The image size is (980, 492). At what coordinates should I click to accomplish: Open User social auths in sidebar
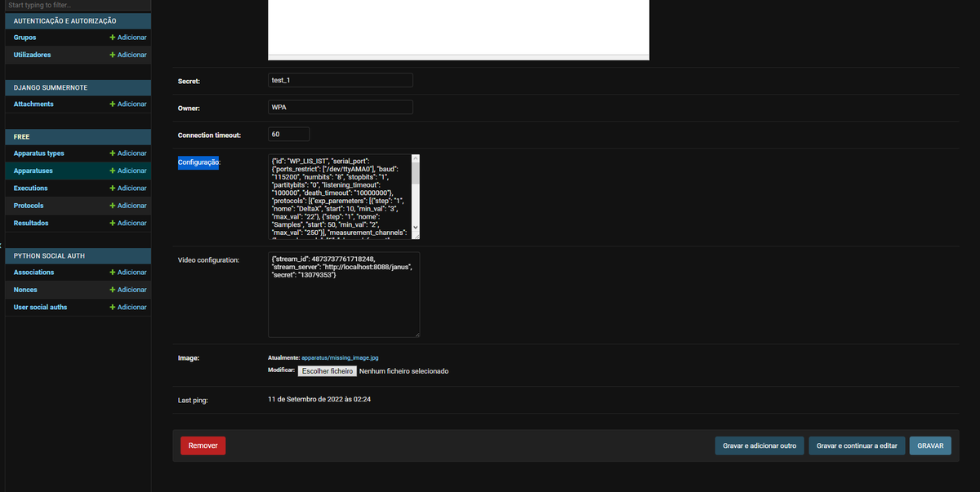pyautogui.click(x=40, y=307)
